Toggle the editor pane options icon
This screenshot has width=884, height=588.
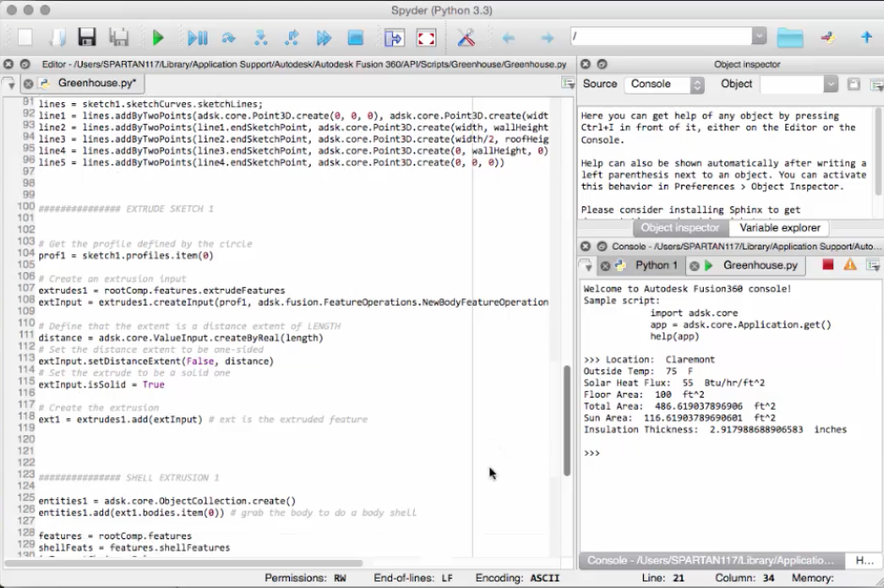[x=570, y=82]
